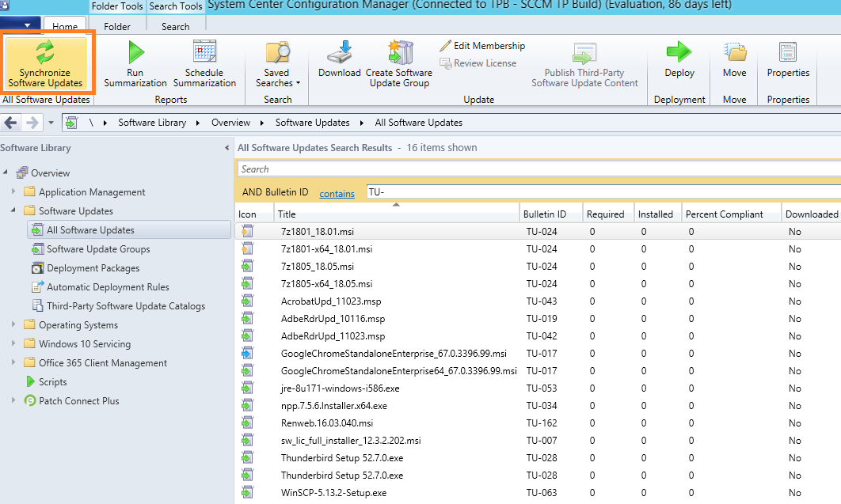Click Synchronize Software Updates icon
The height and width of the screenshot is (504, 841).
tap(45, 52)
